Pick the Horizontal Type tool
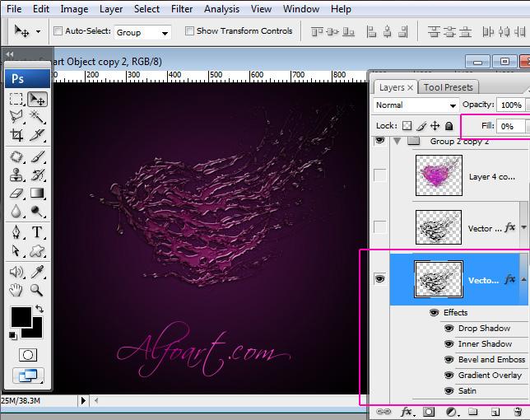The height and width of the screenshot is (420, 530). pos(38,233)
